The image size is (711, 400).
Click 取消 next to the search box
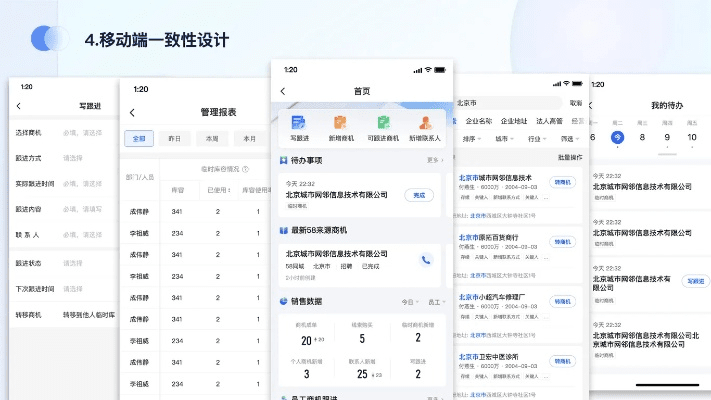click(576, 103)
